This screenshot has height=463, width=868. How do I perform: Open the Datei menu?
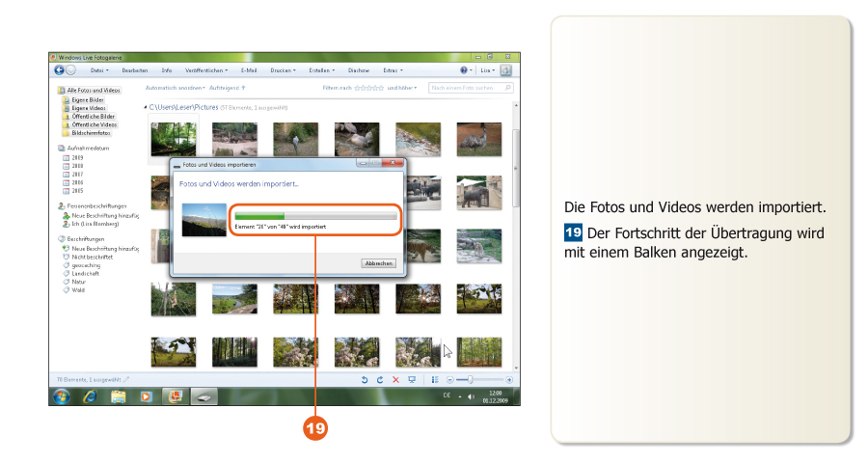[98, 70]
